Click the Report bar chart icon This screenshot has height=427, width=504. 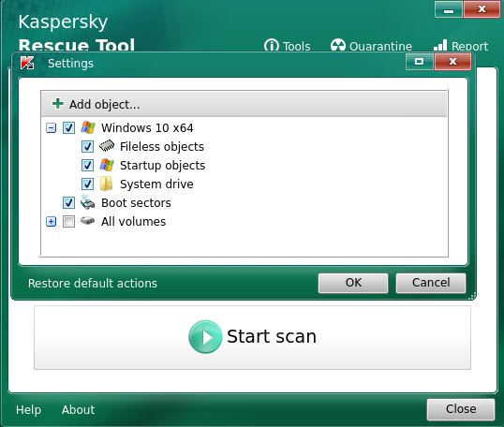click(x=440, y=45)
